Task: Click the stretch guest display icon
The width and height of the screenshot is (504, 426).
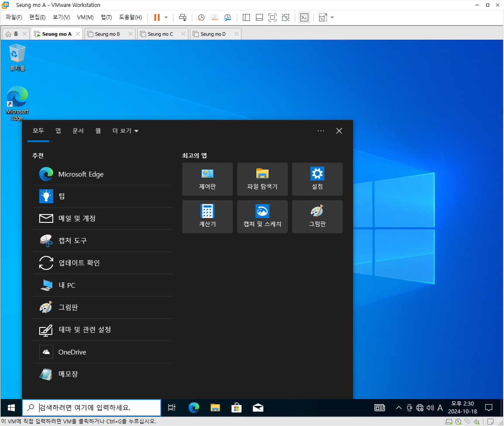Action: 323,17
